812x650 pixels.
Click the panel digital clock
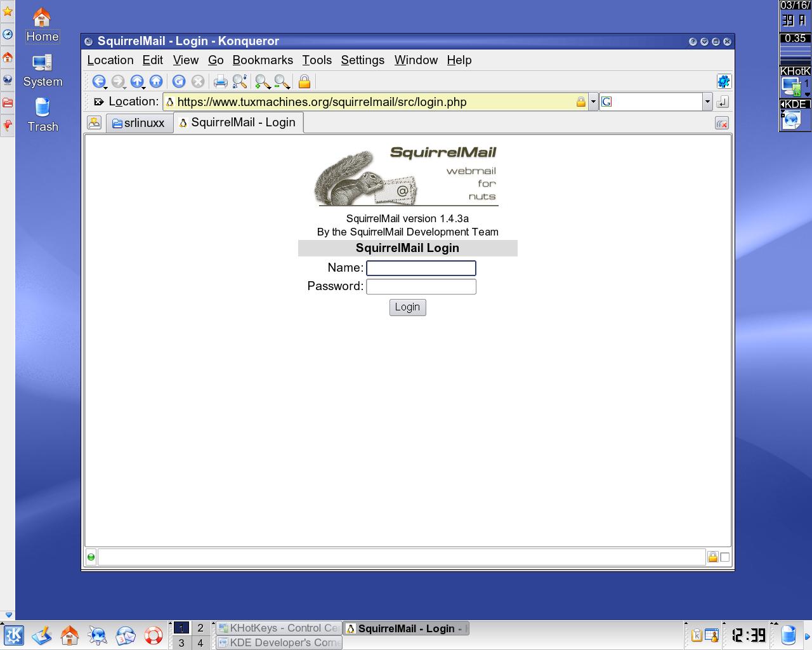749,635
